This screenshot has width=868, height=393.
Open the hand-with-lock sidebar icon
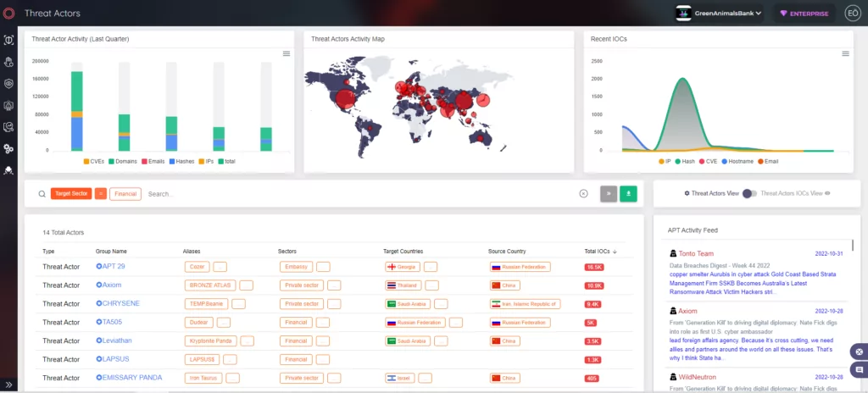(x=8, y=62)
